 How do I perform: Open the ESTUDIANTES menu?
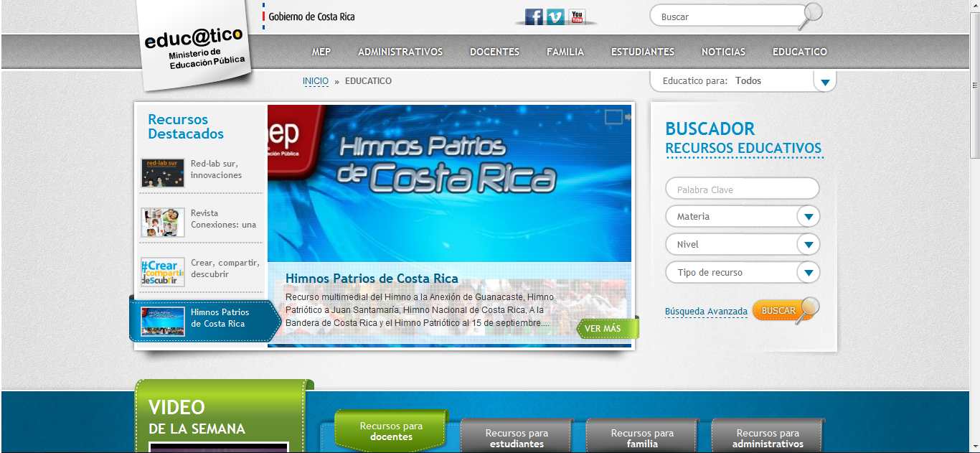tap(643, 52)
